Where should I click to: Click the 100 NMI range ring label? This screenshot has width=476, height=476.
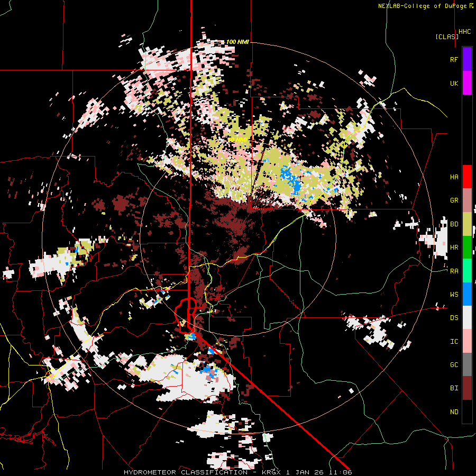coord(237,42)
